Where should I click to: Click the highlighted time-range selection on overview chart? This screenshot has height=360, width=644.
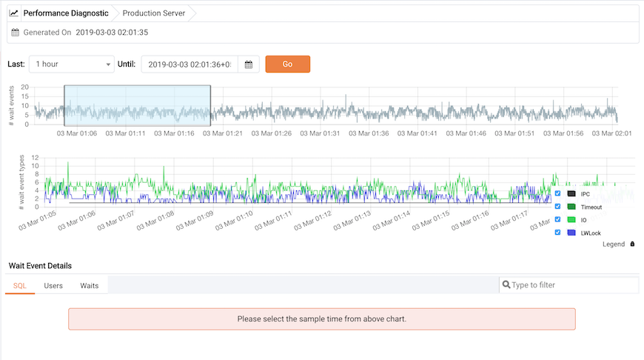(137, 106)
